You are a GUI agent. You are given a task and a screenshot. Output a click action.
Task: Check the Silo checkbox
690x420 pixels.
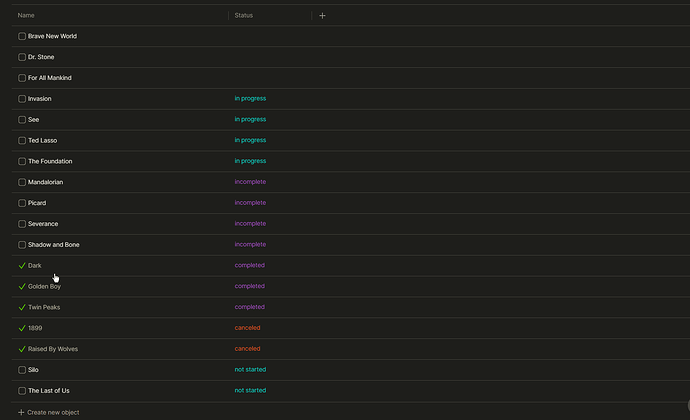[x=22, y=370]
